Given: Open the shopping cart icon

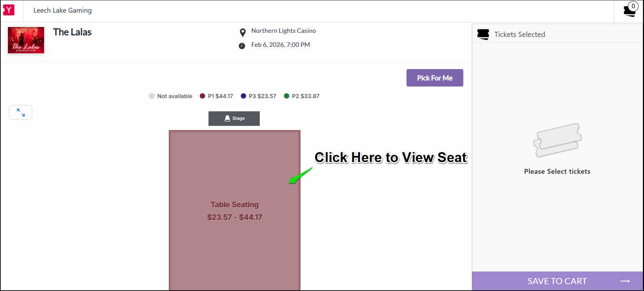Looking at the screenshot, I should click(629, 11).
